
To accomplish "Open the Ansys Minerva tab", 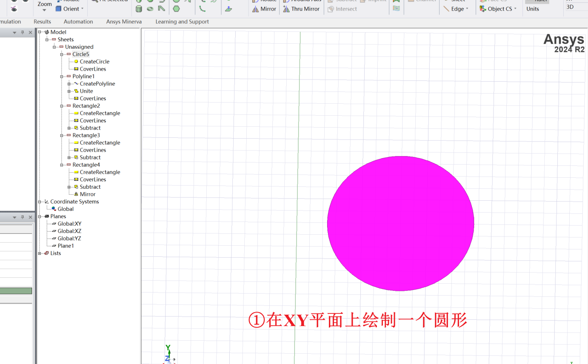I will coord(124,22).
